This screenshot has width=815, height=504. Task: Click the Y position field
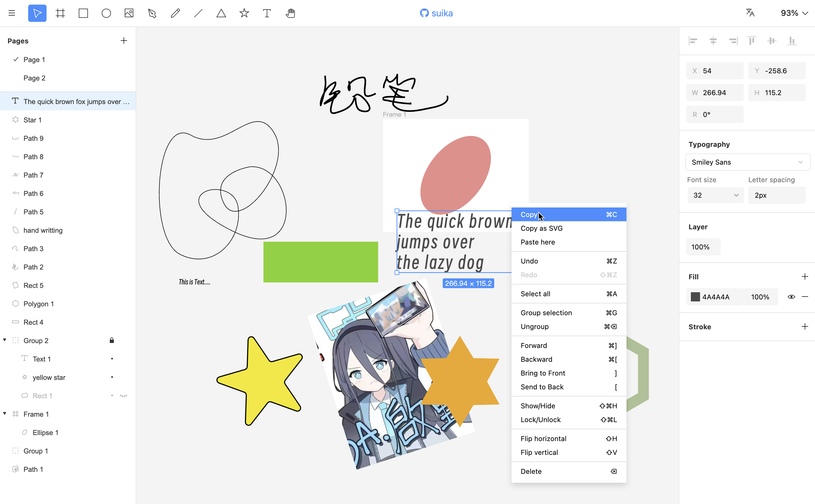(777, 71)
